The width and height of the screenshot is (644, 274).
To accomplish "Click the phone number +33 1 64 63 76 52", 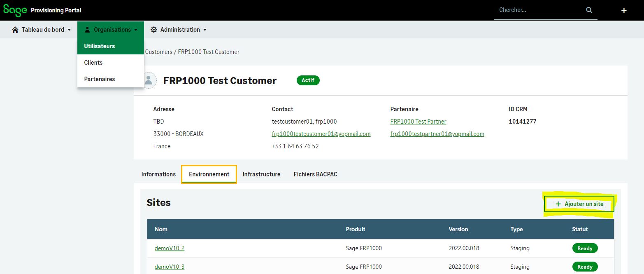I will pos(295,146).
